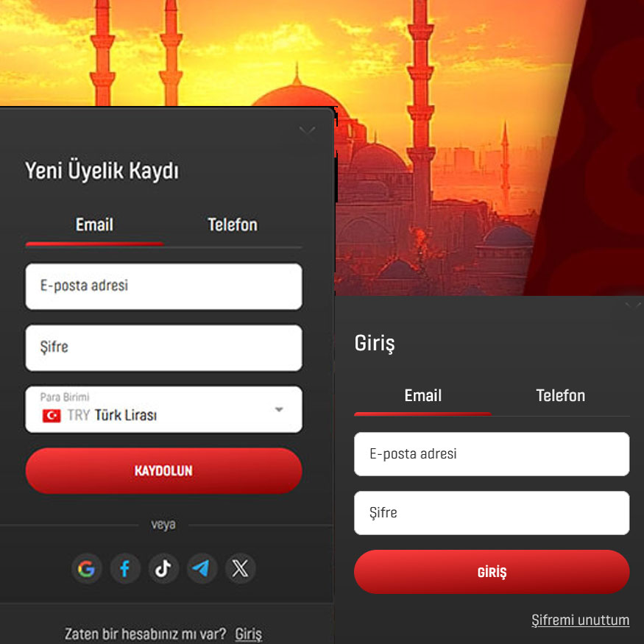Use the X (Twitter) sign-up icon
The width and height of the screenshot is (644, 644).
(x=240, y=568)
